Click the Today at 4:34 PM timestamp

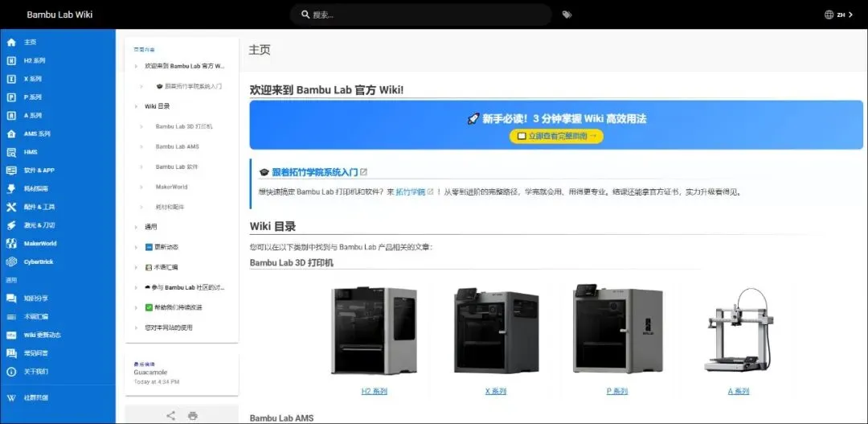157,382
